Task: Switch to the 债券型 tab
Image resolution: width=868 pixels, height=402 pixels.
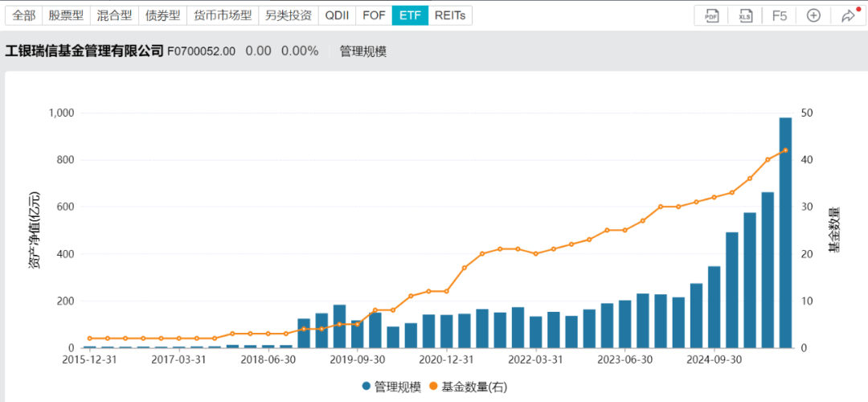Action: (x=163, y=15)
